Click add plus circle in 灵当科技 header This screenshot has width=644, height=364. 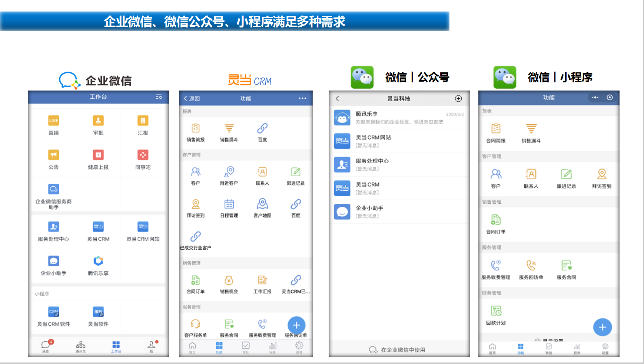458,98
